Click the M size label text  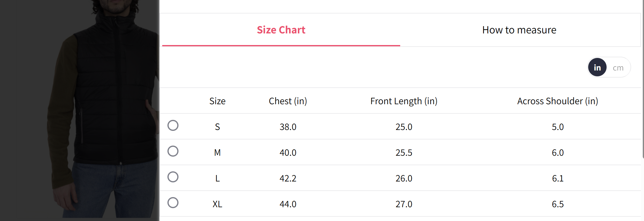pyautogui.click(x=217, y=153)
